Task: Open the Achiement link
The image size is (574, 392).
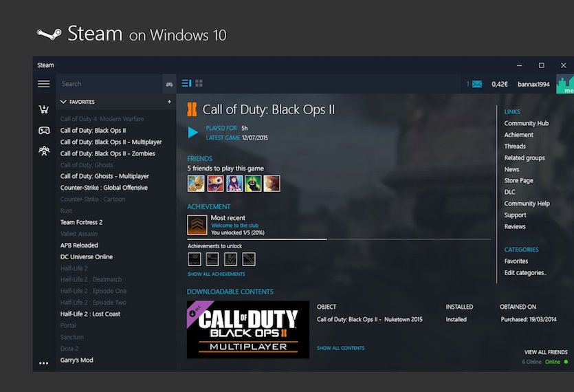Action: [x=518, y=135]
